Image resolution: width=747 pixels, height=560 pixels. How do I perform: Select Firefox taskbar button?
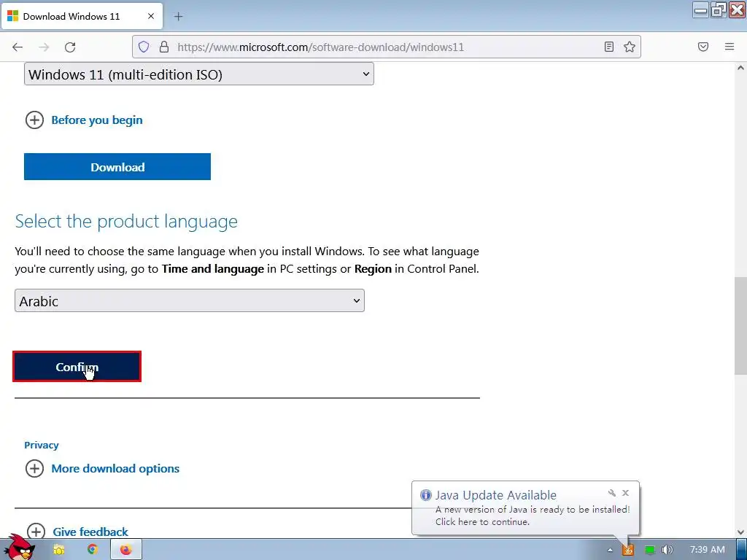125,550
